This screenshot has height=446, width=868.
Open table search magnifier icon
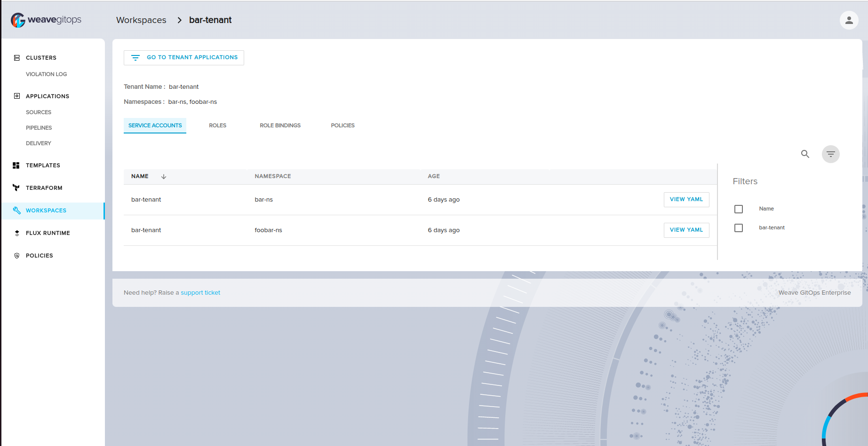click(805, 154)
